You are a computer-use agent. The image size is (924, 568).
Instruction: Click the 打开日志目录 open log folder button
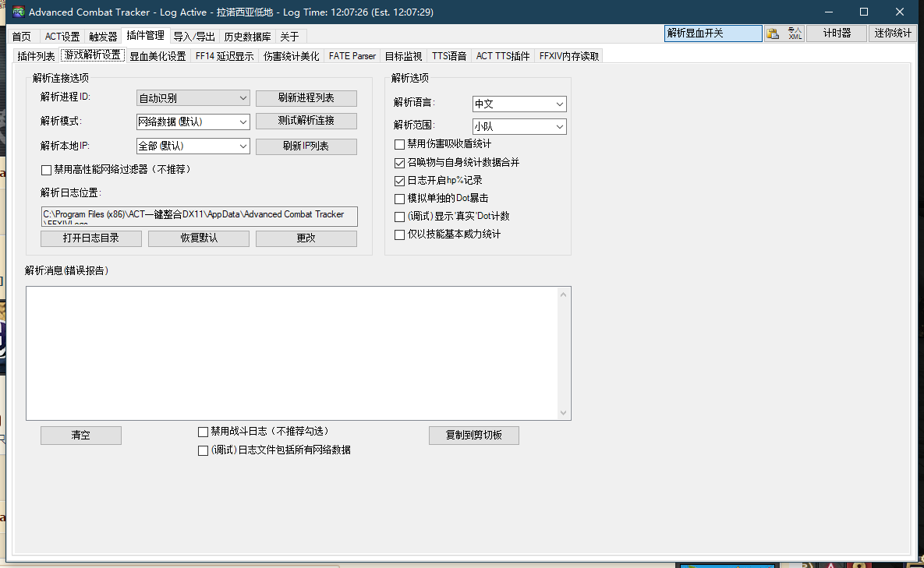[90, 238]
